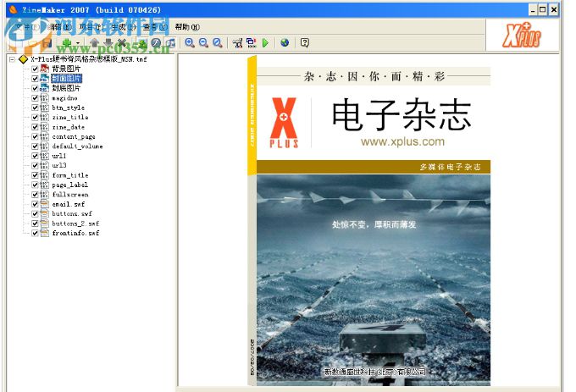Open the 帮助 menu
576x392 pixels.
[x=187, y=27]
